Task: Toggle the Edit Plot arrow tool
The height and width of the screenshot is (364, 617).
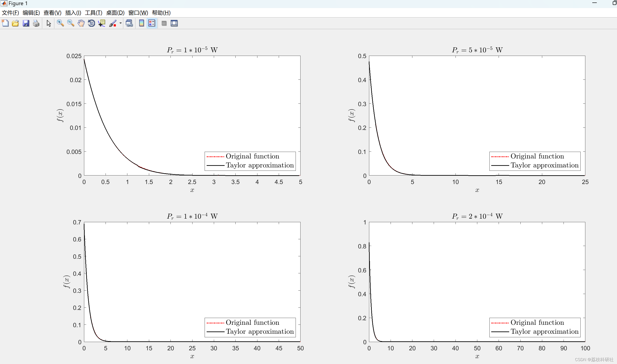Action: [49, 23]
